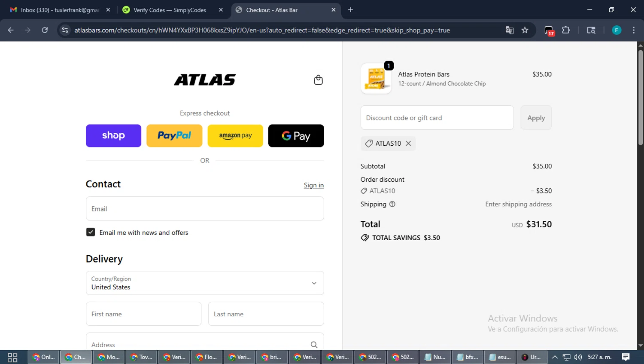Click the Email input field
Screen dimensions: 644x364
[205, 208]
